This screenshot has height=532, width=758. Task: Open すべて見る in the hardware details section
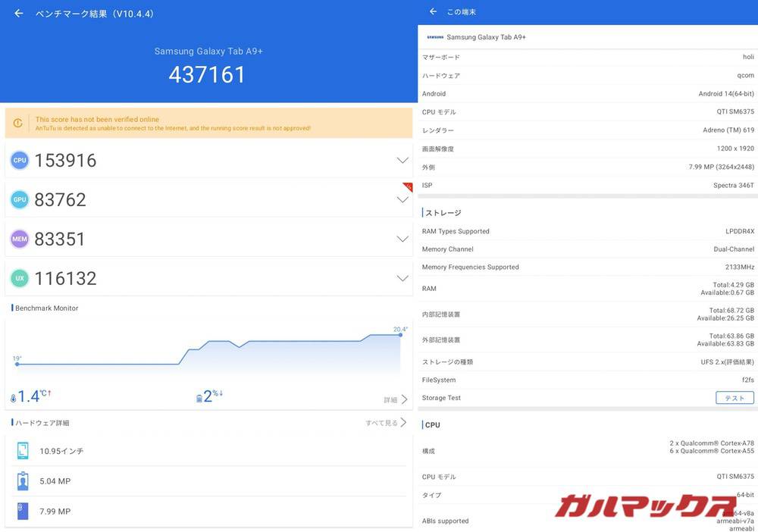point(381,423)
